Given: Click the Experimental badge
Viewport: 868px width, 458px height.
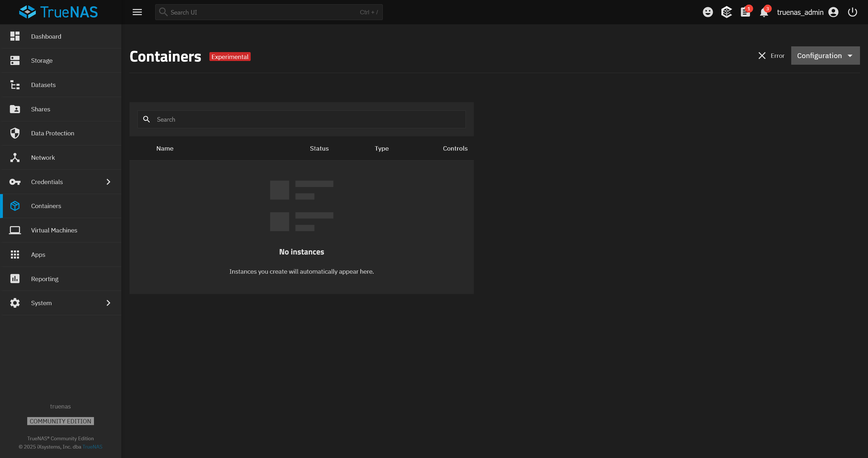Looking at the screenshot, I should click(230, 57).
